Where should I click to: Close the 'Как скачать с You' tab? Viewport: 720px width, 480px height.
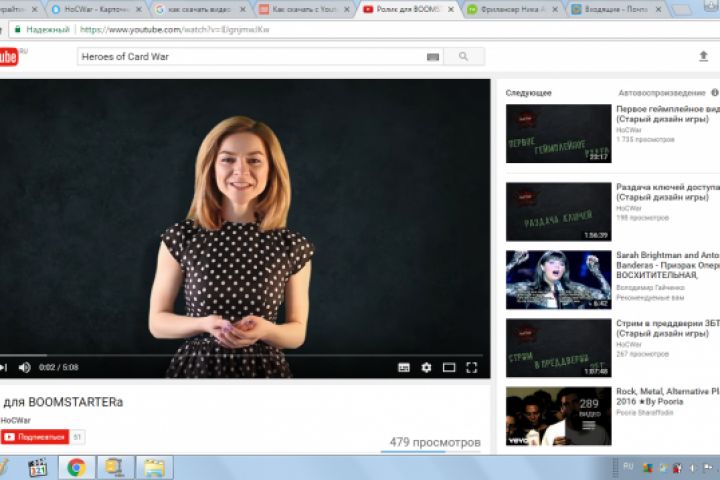[347, 9]
